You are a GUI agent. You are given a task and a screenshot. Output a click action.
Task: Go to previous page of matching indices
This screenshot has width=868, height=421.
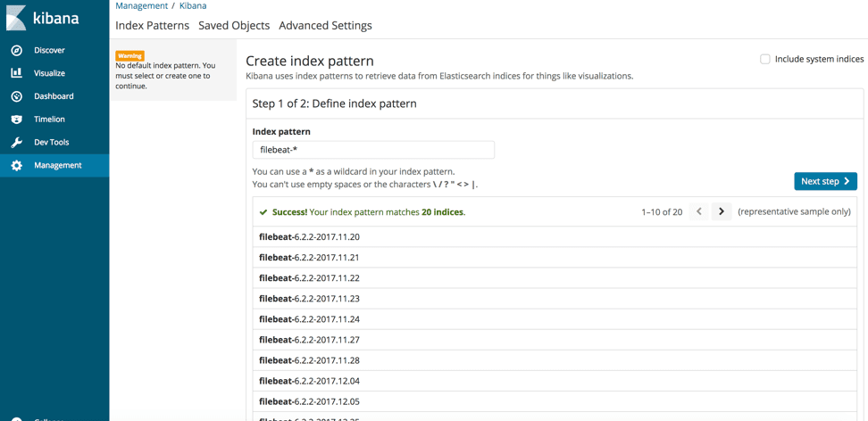pyautogui.click(x=699, y=211)
